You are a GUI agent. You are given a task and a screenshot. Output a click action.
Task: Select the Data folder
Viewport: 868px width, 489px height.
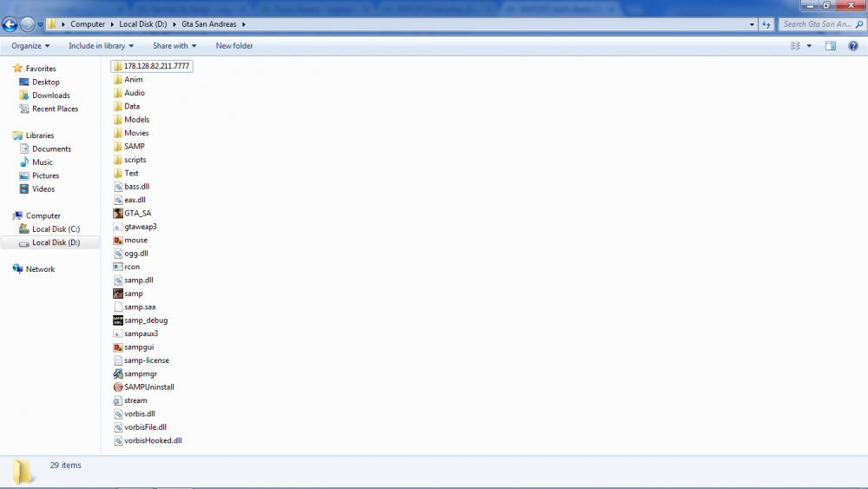pyautogui.click(x=126, y=106)
